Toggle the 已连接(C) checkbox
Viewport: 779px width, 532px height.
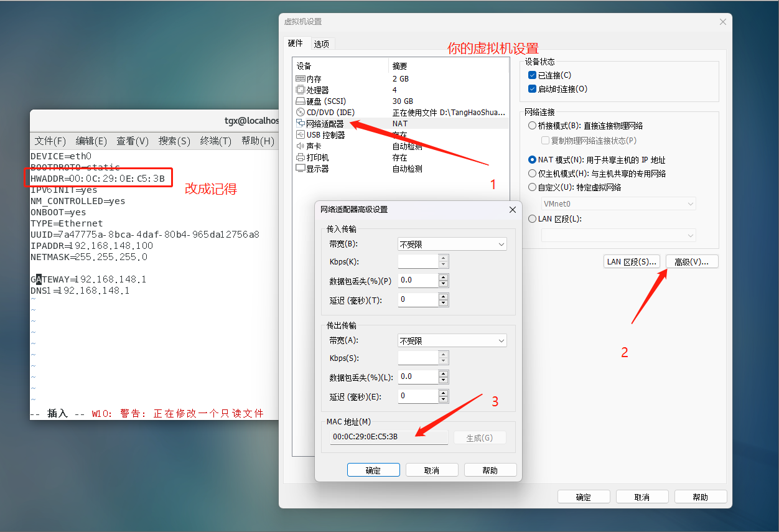[x=532, y=75]
